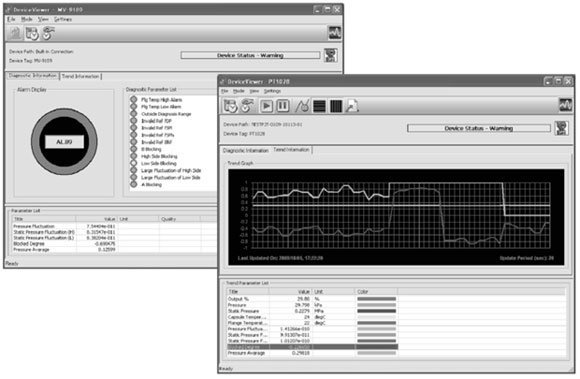The image size is (580, 379).
Task: Click the AL.89 alarm display indicator
Action: [64, 142]
